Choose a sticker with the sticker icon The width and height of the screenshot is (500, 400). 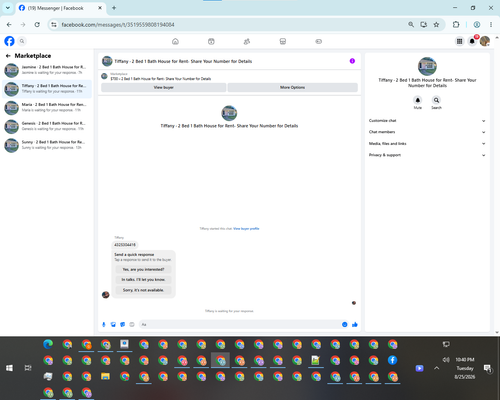coord(123,324)
